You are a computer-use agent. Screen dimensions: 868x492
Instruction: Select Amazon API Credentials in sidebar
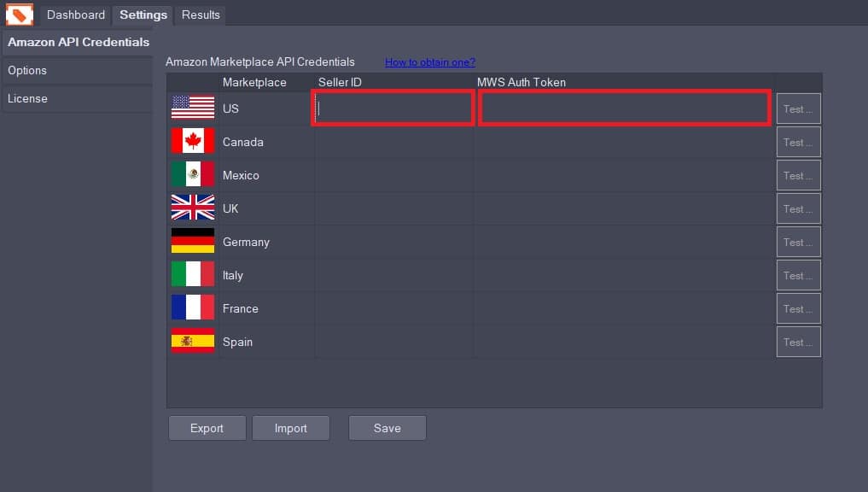point(78,42)
